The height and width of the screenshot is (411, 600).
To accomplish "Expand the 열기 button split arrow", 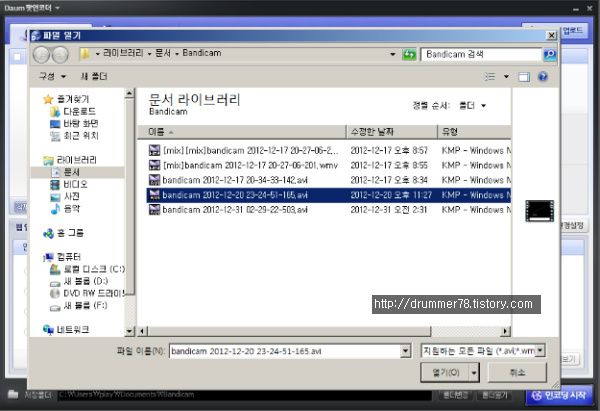I will (474, 372).
